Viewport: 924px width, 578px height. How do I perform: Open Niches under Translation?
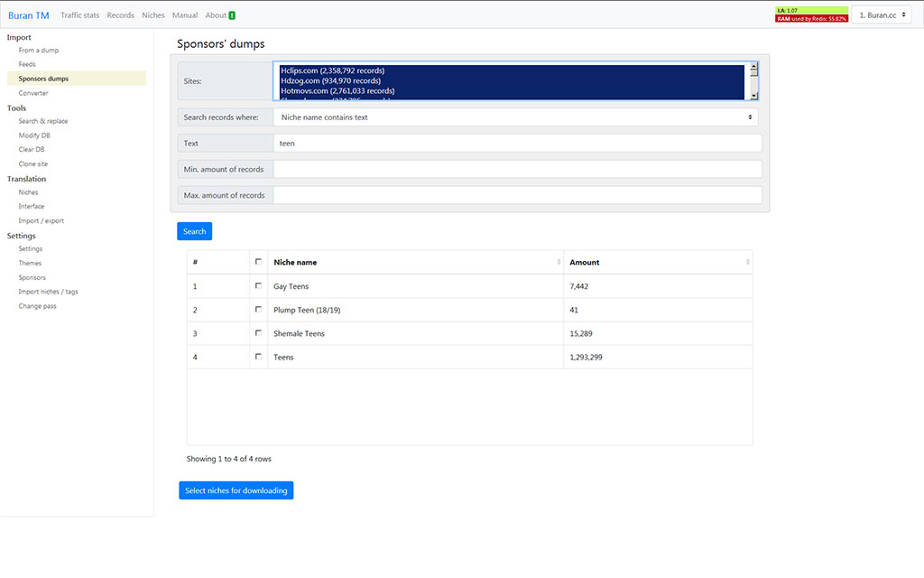point(28,192)
